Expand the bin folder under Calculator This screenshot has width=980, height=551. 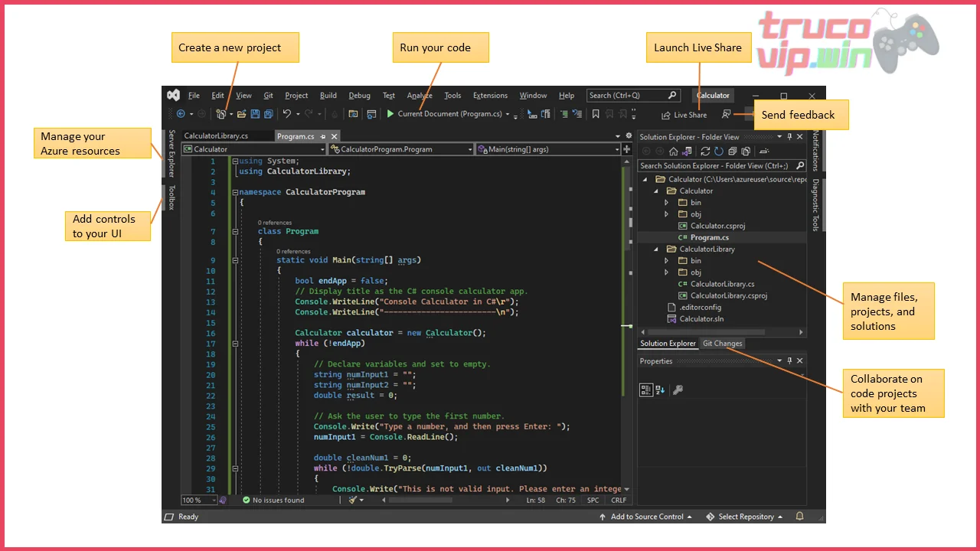[x=666, y=203]
